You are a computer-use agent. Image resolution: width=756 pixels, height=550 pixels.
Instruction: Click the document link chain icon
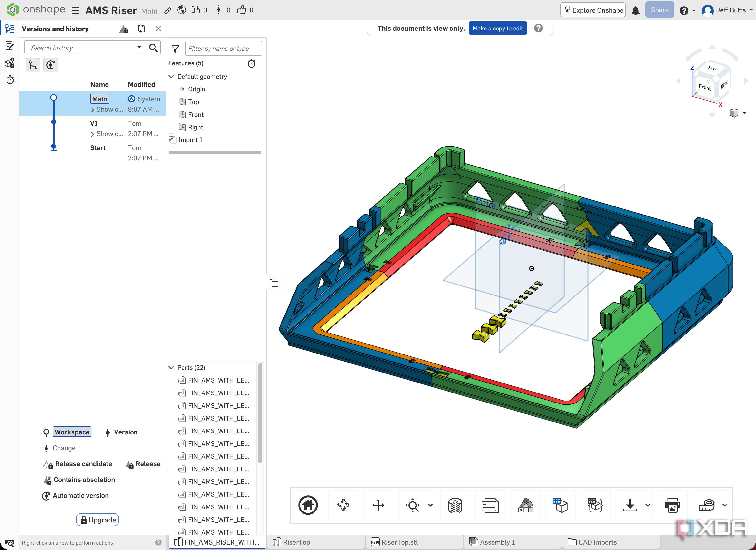(168, 10)
